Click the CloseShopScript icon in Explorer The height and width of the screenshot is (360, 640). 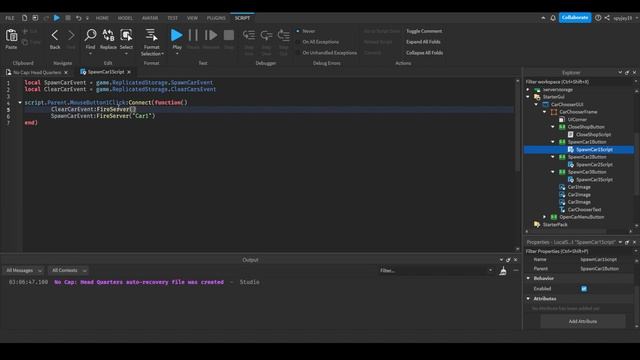[x=571, y=134]
